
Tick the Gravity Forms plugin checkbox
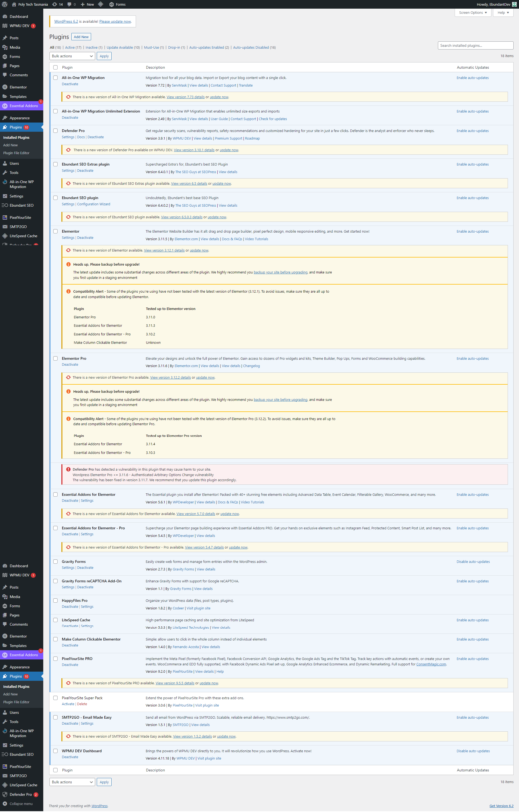[x=56, y=562]
